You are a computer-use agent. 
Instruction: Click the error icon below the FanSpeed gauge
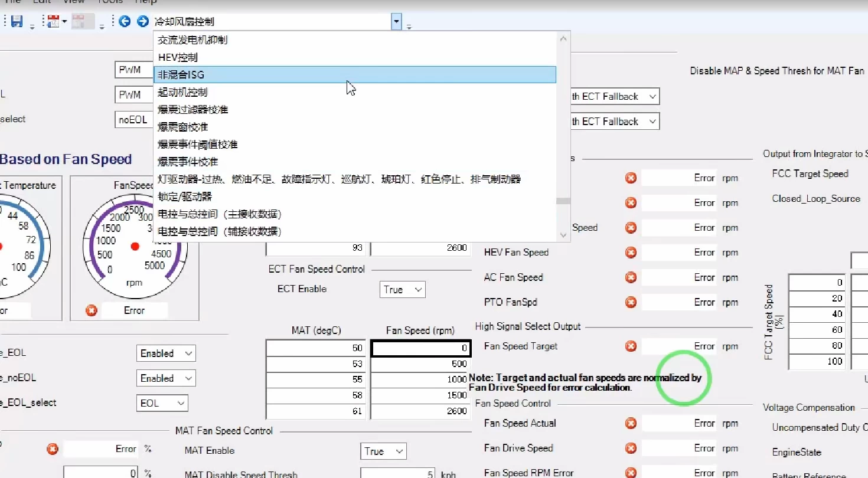point(92,310)
